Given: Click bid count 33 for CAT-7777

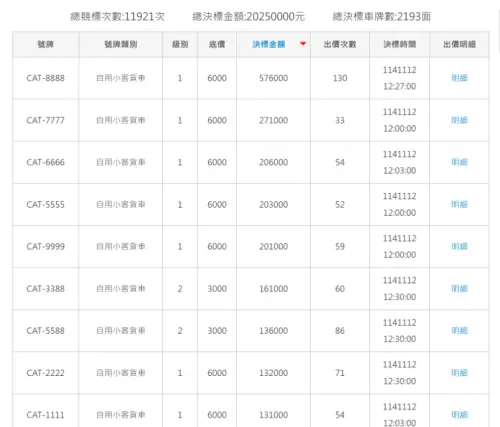Looking at the screenshot, I should coord(340,120).
